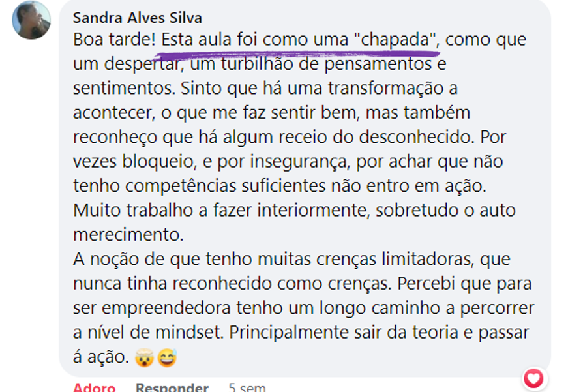
Task: Click the sweating smile emoji
Action: [x=167, y=357]
